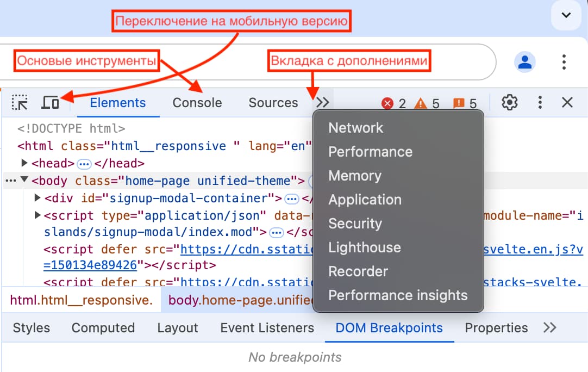Open the DevTools three-dot customize menu
The image size is (588, 372).
540,102
